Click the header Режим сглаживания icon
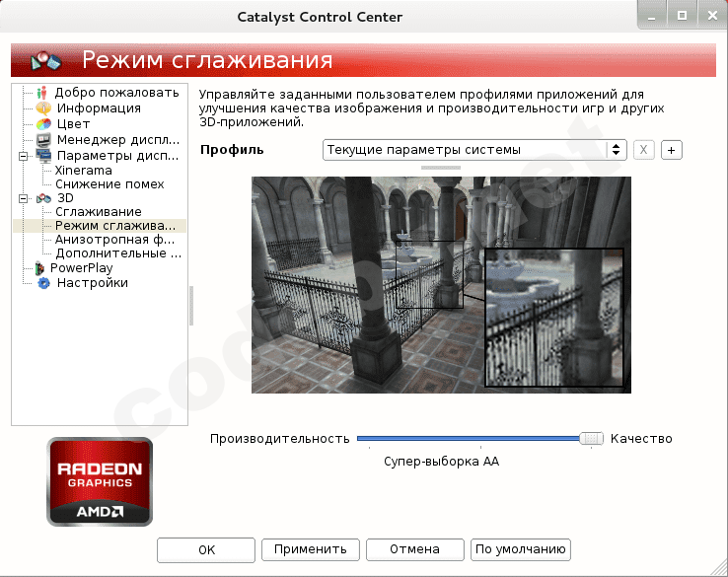Viewport: 728px width, 577px height. tap(46, 61)
